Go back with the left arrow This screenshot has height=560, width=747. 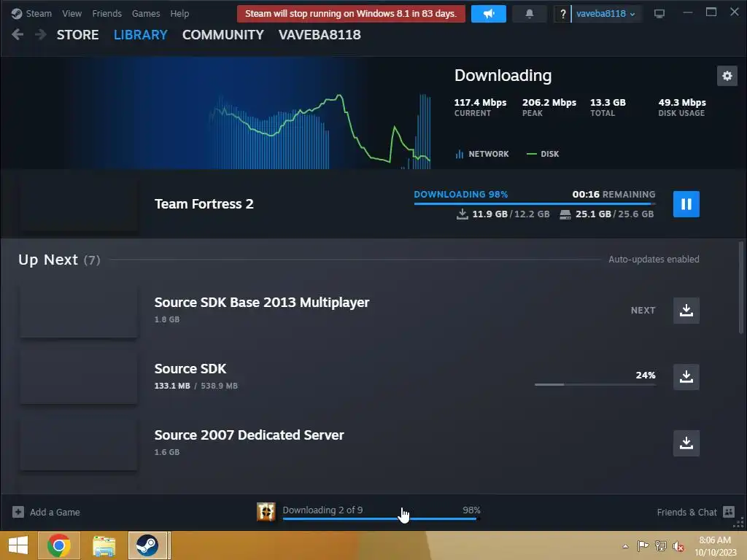(18, 34)
